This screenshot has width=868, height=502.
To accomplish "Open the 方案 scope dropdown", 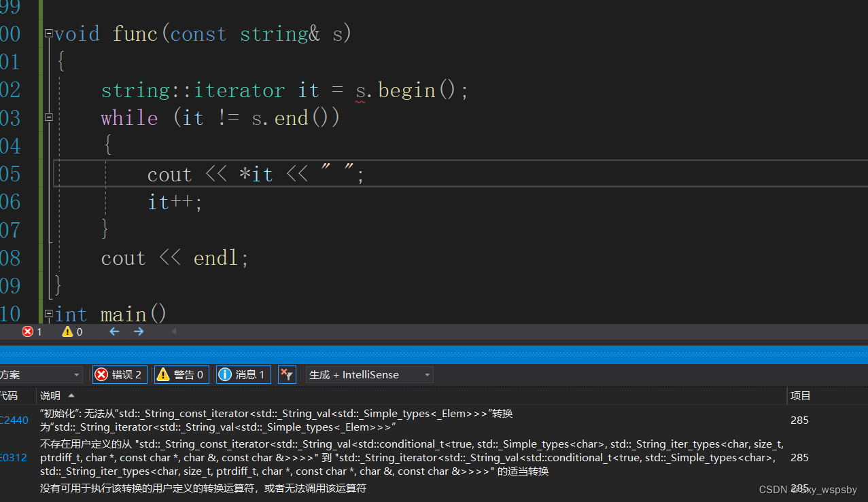I will (41, 374).
